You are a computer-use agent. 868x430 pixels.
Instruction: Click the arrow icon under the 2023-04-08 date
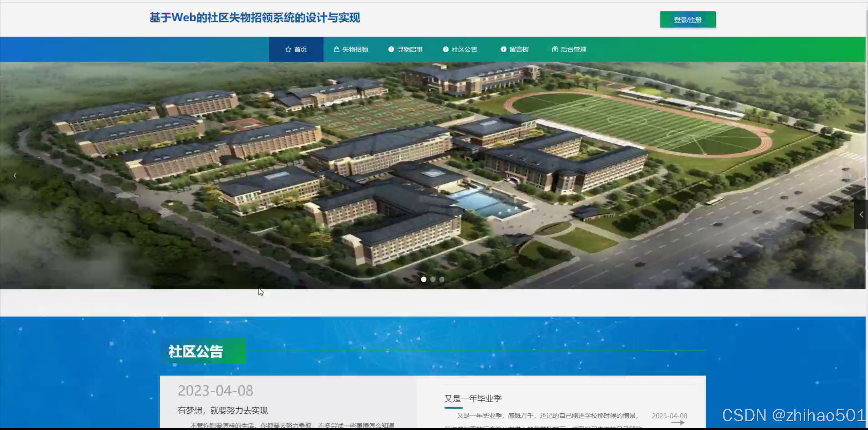(x=677, y=423)
